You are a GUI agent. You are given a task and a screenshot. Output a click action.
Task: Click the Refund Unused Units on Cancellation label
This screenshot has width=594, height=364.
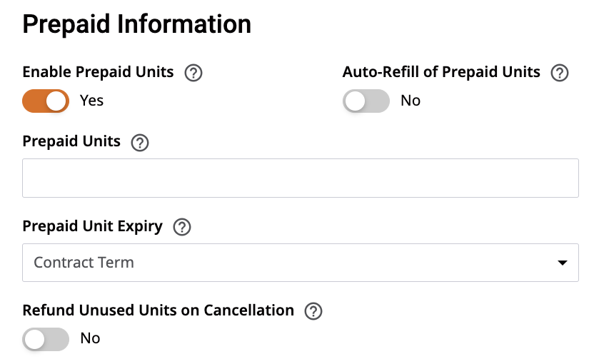[158, 310]
